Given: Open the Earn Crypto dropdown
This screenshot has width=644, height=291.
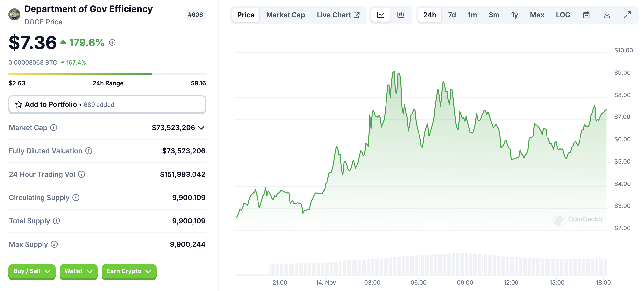Looking at the screenshot, I should point(129,271).
